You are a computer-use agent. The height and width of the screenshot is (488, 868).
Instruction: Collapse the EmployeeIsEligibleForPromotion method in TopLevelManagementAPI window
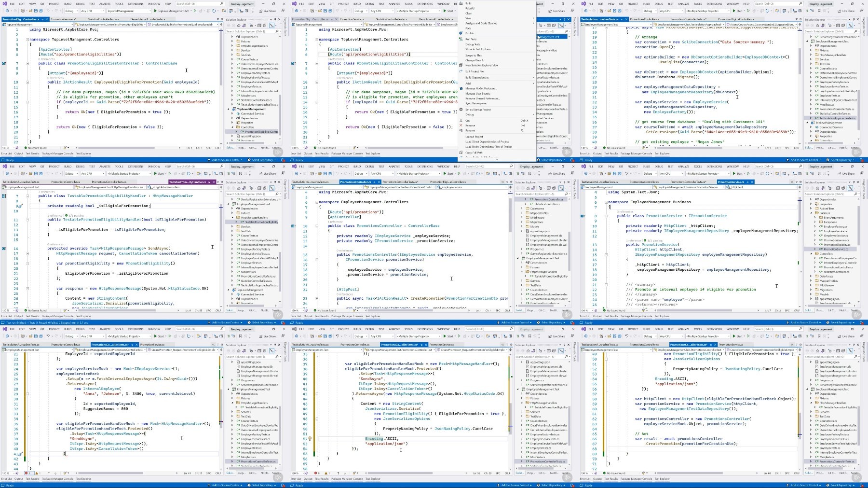pos(27,82)
